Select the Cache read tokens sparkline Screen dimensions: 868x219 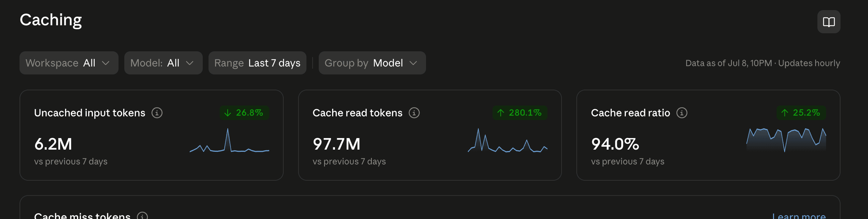coord(508,140)
